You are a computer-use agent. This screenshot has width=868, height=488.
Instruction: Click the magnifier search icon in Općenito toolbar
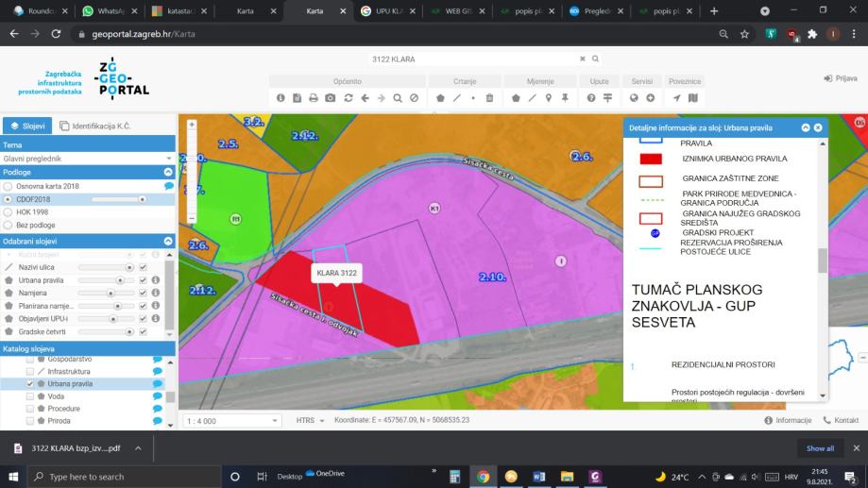(x=398, y=98)
